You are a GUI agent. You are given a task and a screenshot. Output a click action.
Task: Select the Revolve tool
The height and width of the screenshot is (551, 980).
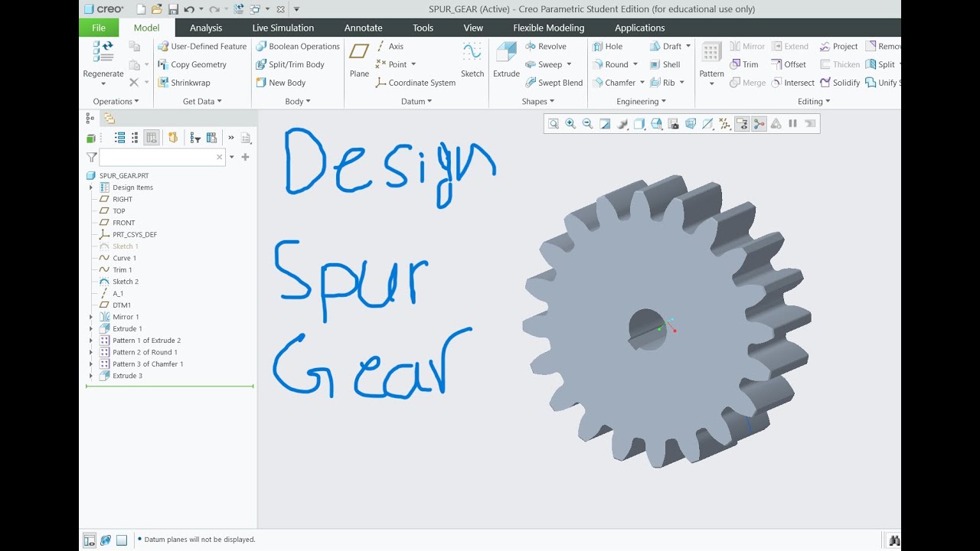(545, 46)
